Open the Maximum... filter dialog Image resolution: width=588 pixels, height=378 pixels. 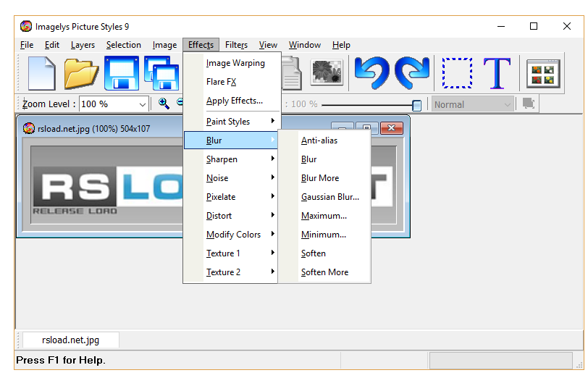324,215
